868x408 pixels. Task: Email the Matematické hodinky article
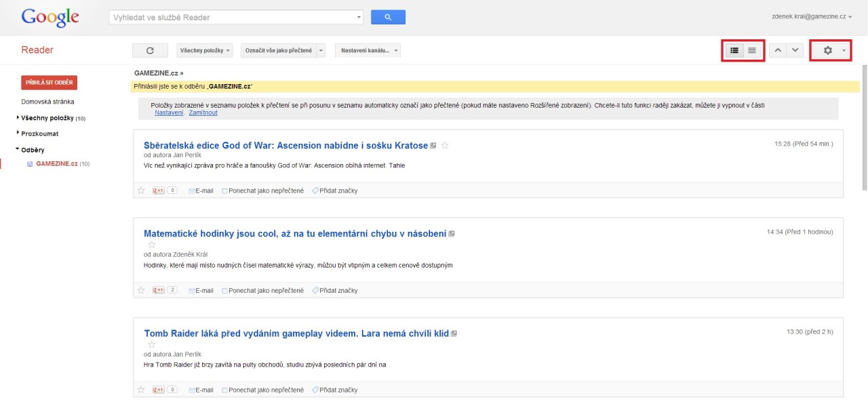click(201, 290)
